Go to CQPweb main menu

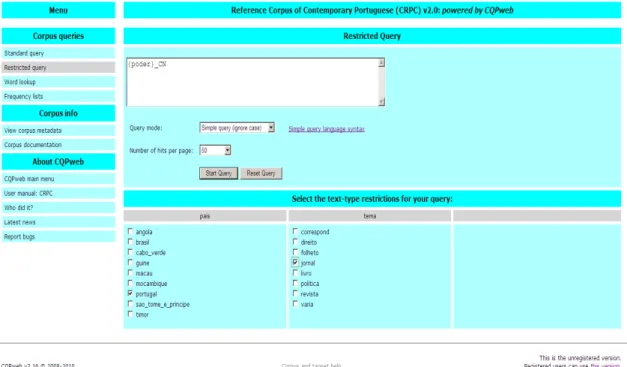(29, 179)
